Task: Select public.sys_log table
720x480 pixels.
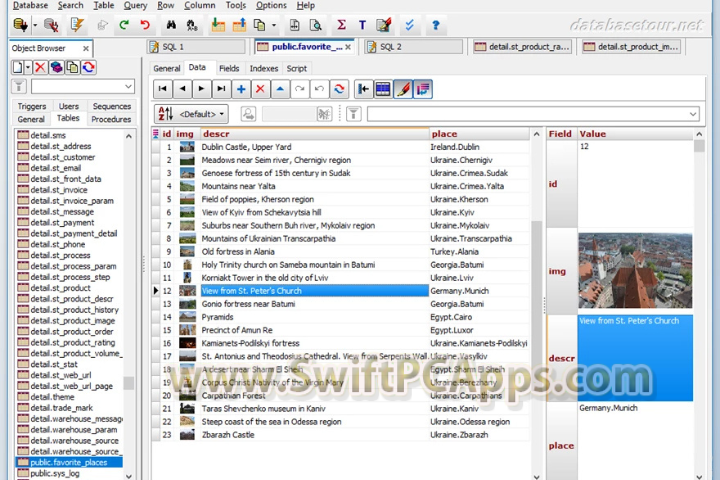Action: (55, 474)
